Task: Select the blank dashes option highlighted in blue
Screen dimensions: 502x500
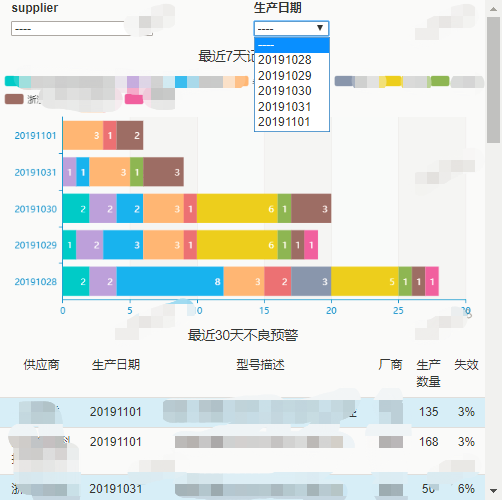Action: (292, 45)
